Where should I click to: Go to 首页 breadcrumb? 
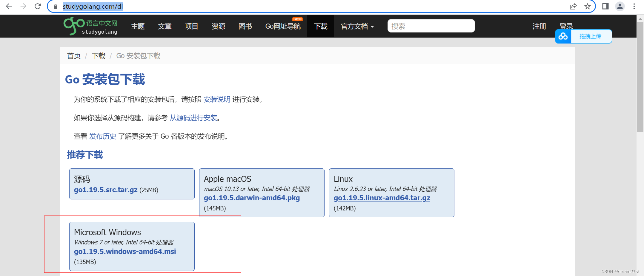[74, 56]
